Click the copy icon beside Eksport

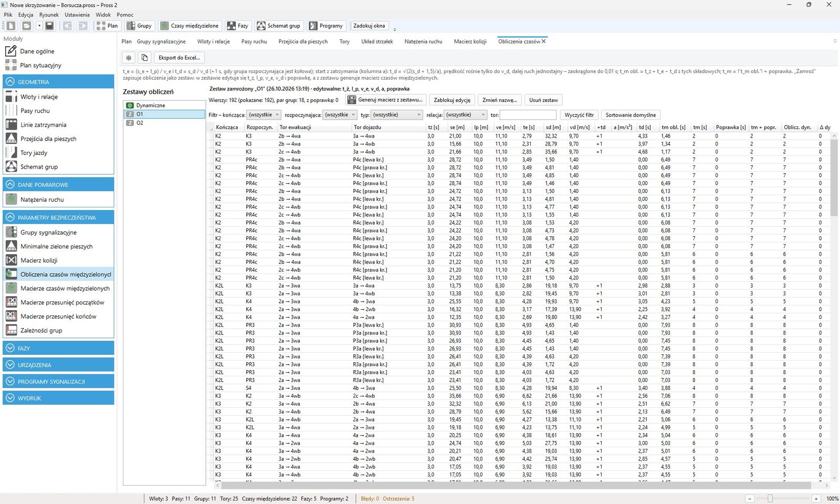[145, 58]
